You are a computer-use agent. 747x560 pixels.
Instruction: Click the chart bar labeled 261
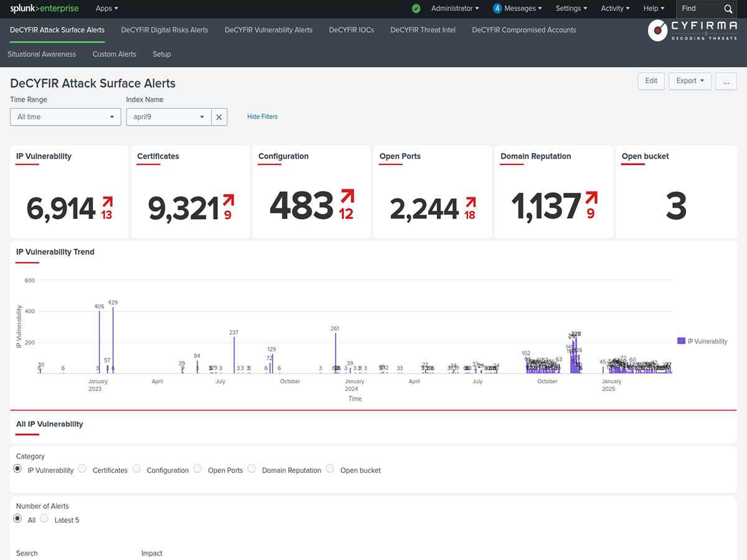(336, 353)
